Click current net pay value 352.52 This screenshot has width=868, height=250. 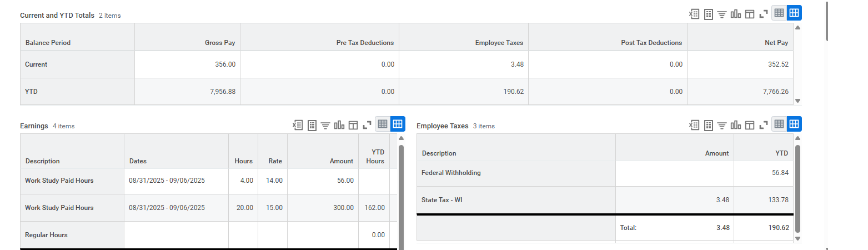(777, 64)
